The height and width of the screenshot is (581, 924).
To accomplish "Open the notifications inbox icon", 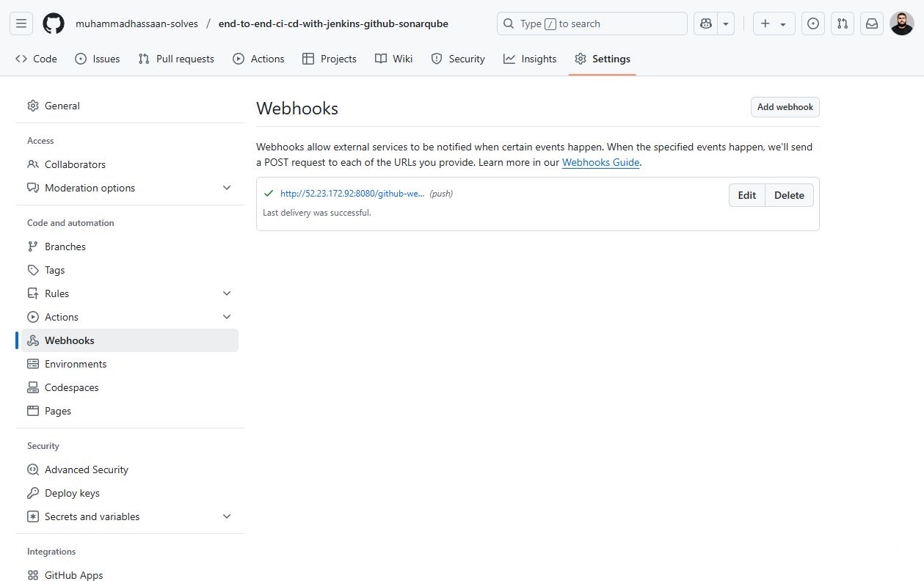I will click(x=872, y=23).
